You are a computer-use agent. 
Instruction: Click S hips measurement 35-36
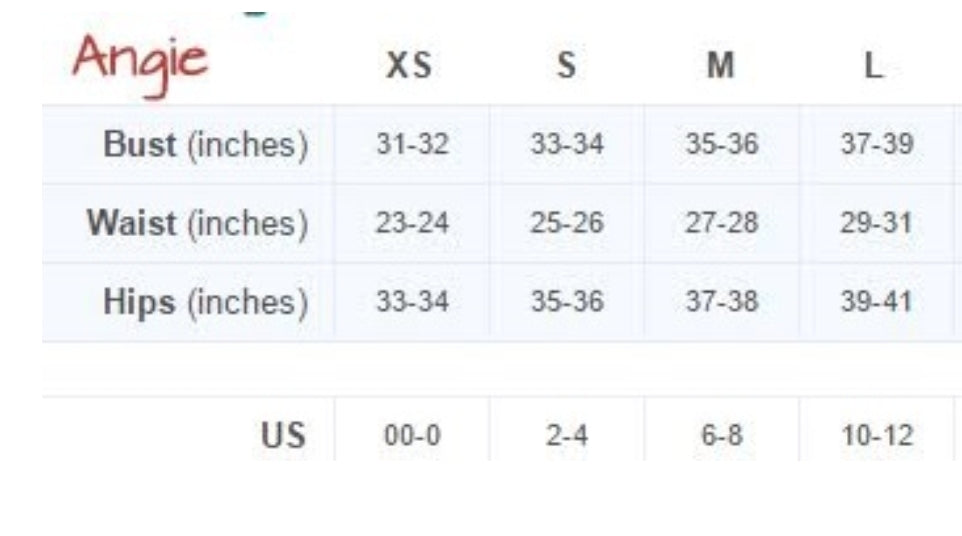click(x=567, y=301)
